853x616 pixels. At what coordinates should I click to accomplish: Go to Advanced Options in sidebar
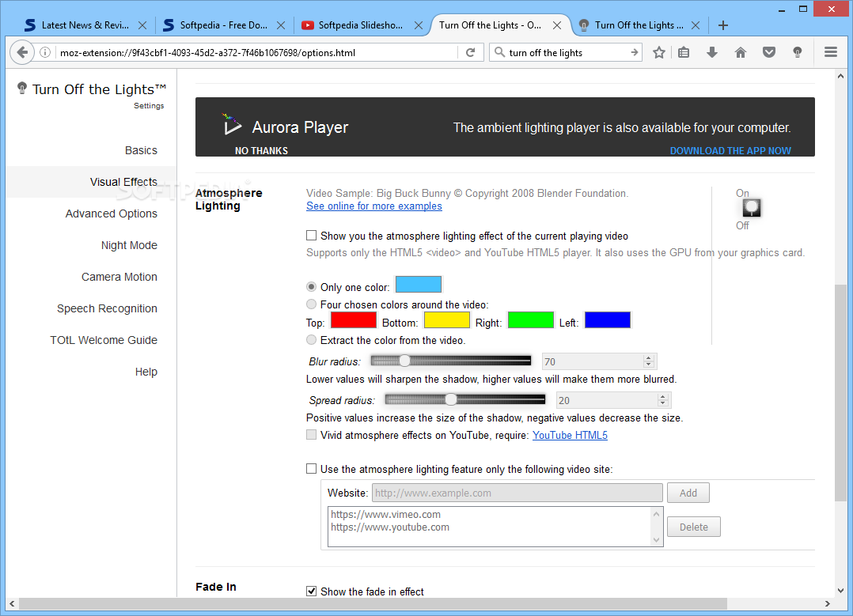coord(111,214)
